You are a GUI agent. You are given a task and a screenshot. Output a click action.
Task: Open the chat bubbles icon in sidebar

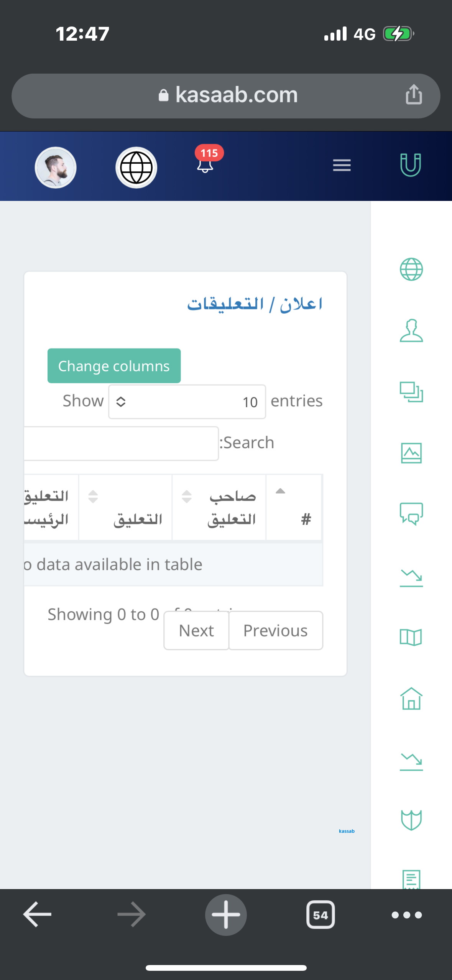click(x=411, y=514)
